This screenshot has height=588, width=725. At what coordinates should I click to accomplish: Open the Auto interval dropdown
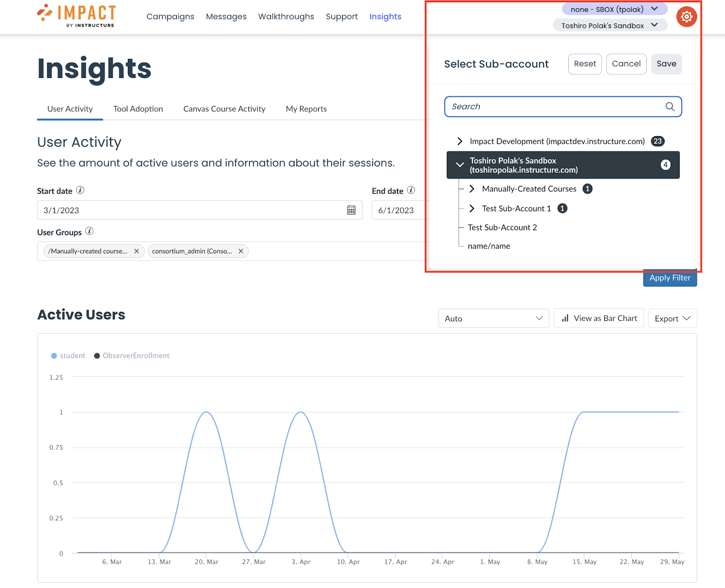click(x=494, y=318)
